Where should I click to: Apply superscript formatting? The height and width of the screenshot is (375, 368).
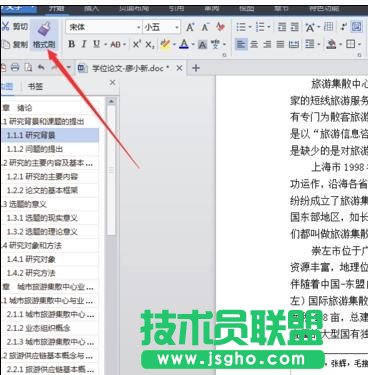click(137, 44)
